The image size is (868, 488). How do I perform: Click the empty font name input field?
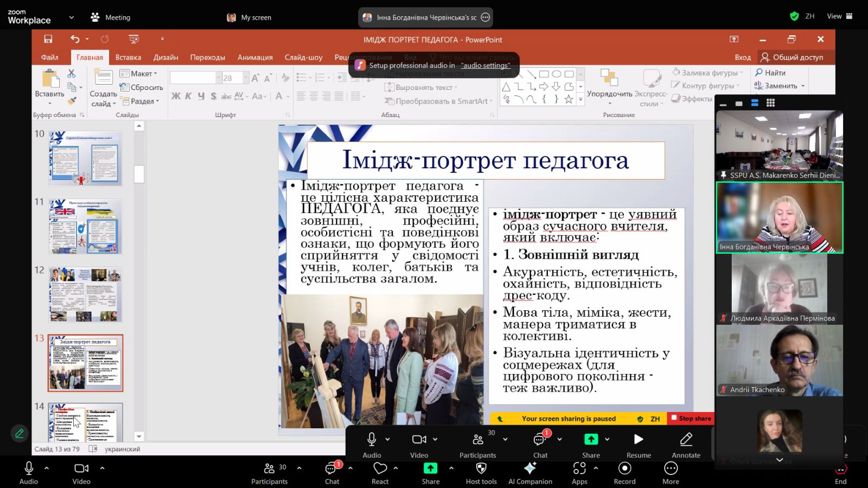[x=193, y=78]
